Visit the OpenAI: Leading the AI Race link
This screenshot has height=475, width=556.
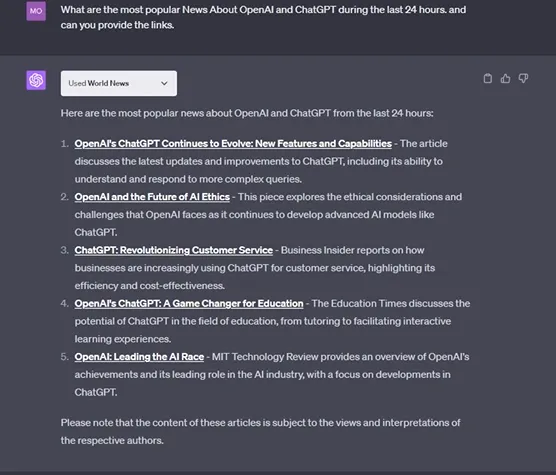139,357
